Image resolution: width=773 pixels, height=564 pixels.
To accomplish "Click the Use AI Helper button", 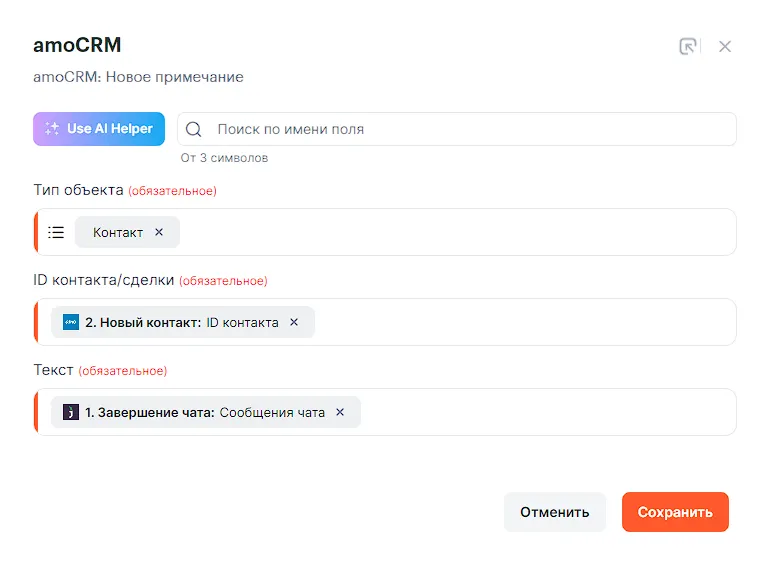I will 99,129.
